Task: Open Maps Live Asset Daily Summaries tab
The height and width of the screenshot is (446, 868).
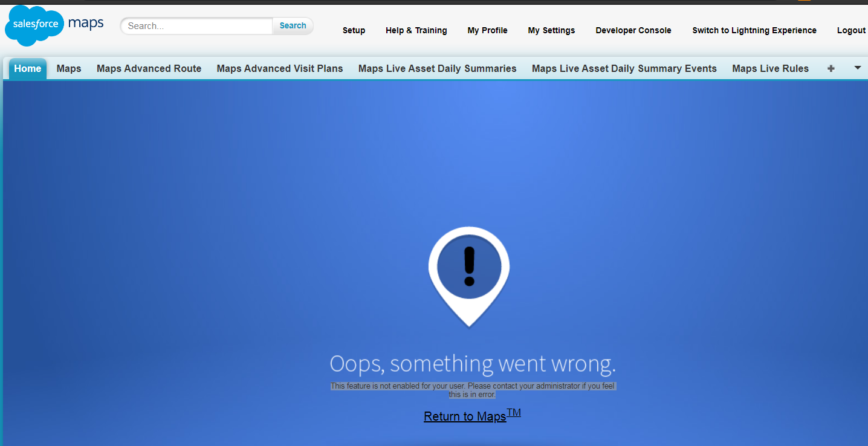Action: point(438,69)
